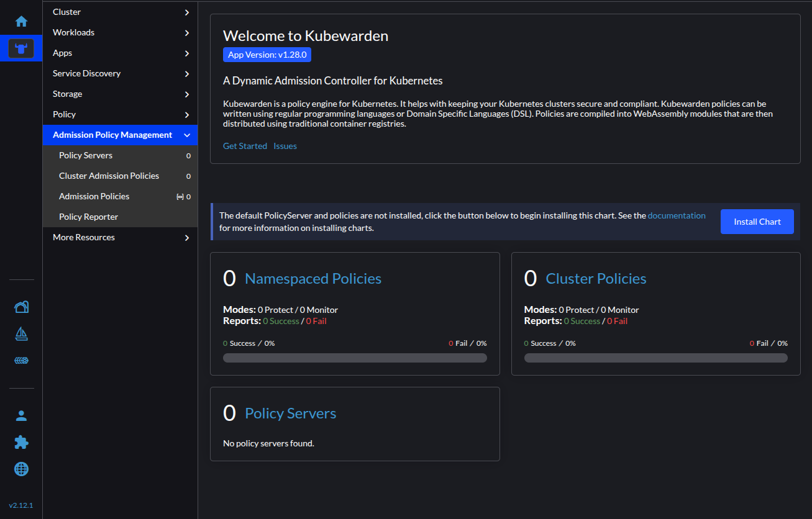Open the sailboat cluster icon in the sidebar
The width and height of the screenshot is (812, 519).
21,333
